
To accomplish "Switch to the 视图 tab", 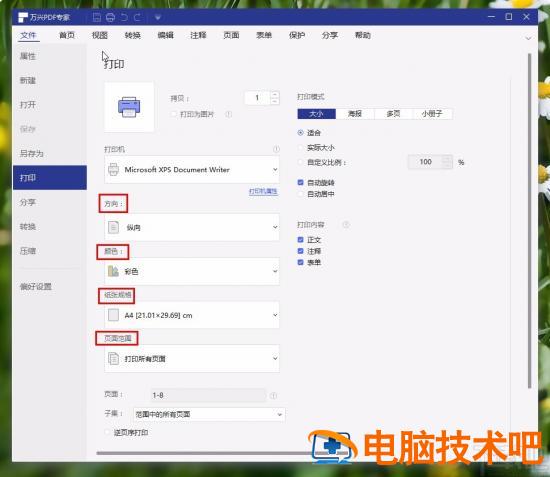I will click(x=100, y=35).
